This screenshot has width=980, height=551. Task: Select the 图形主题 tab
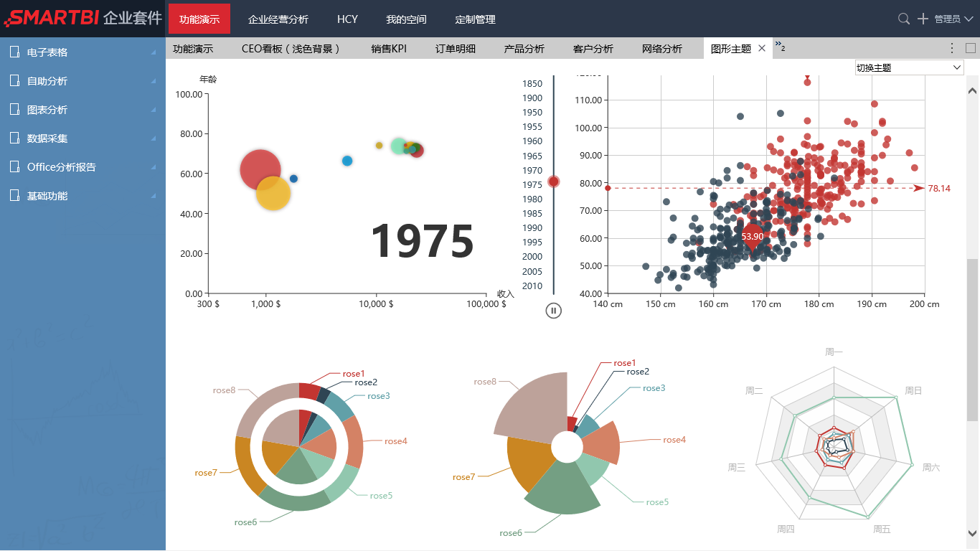click(731, 49)
